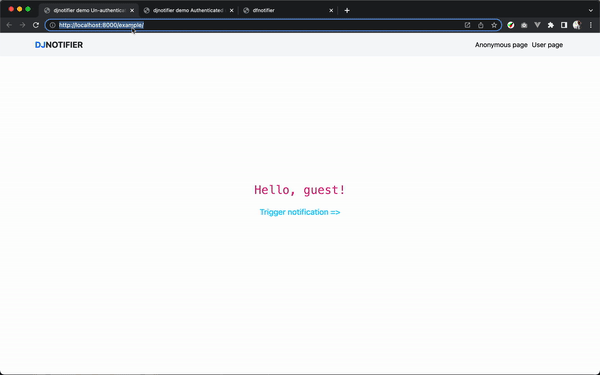Click the browser forward arrow
This screenshot has height=375, width=600.
[23, 25]
